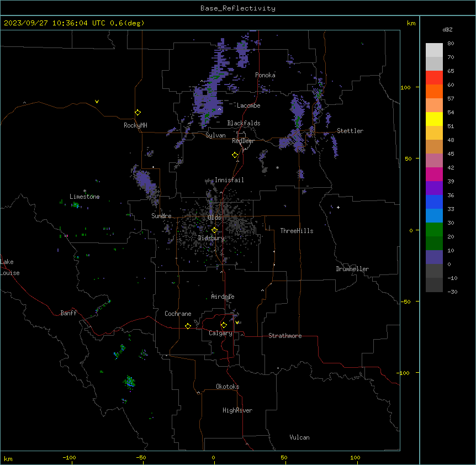476x465 pixels.
Task: Click the Didsbury town label
Action: [x=211, y=238]
